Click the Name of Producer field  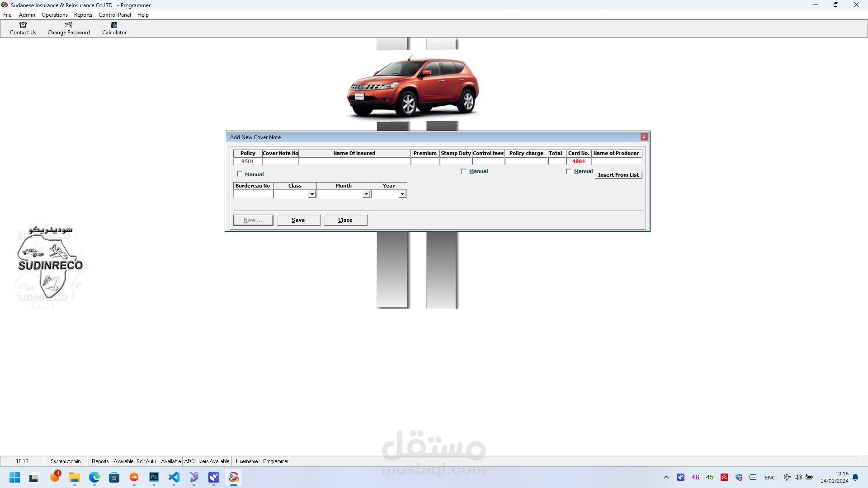tap(617, 161)
